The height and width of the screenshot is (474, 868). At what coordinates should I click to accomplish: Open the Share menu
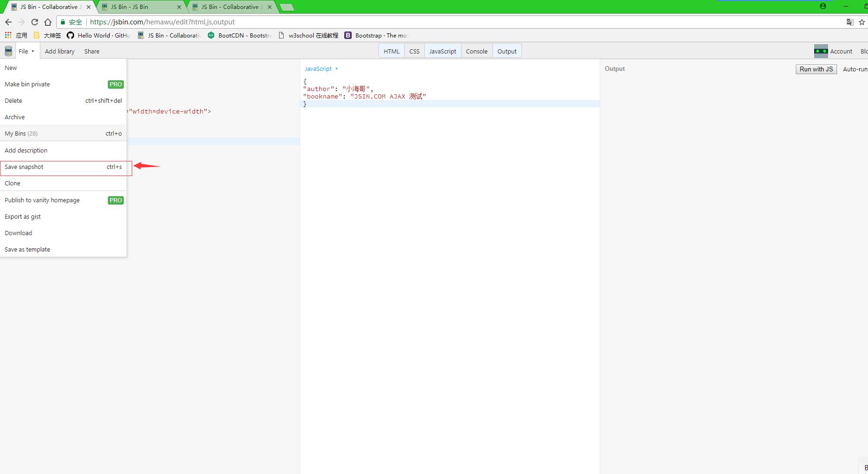92,51
